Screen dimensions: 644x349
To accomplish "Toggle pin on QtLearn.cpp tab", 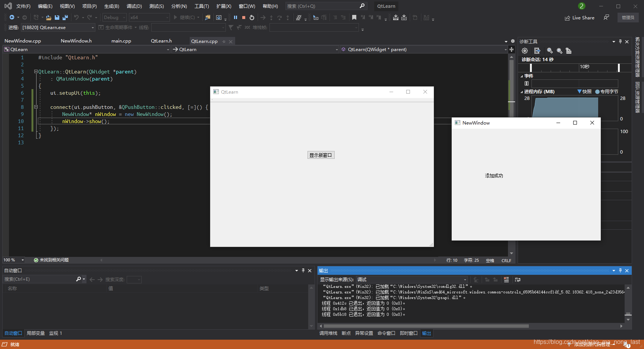I will pos(224,41).
